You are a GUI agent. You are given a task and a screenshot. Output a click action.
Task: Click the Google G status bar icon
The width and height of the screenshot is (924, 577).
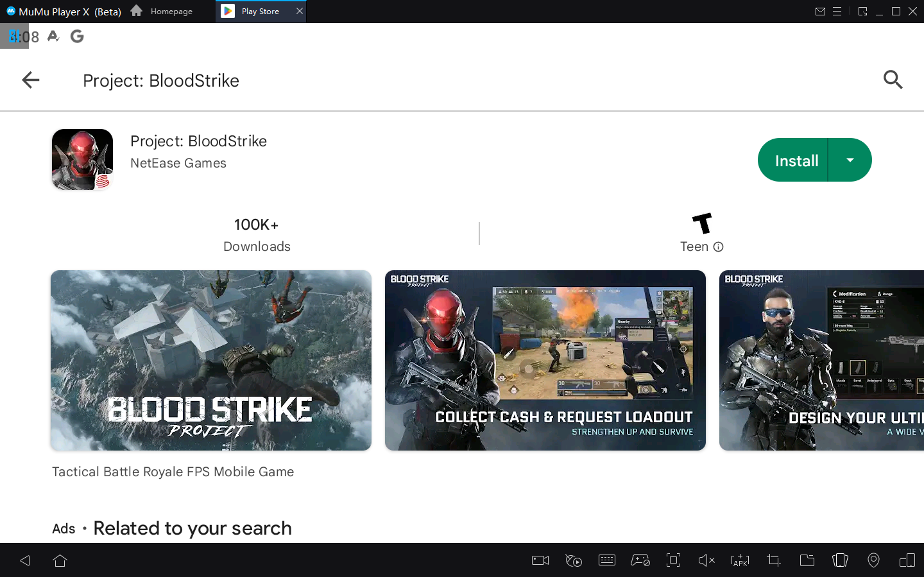(x=77, y=37)
